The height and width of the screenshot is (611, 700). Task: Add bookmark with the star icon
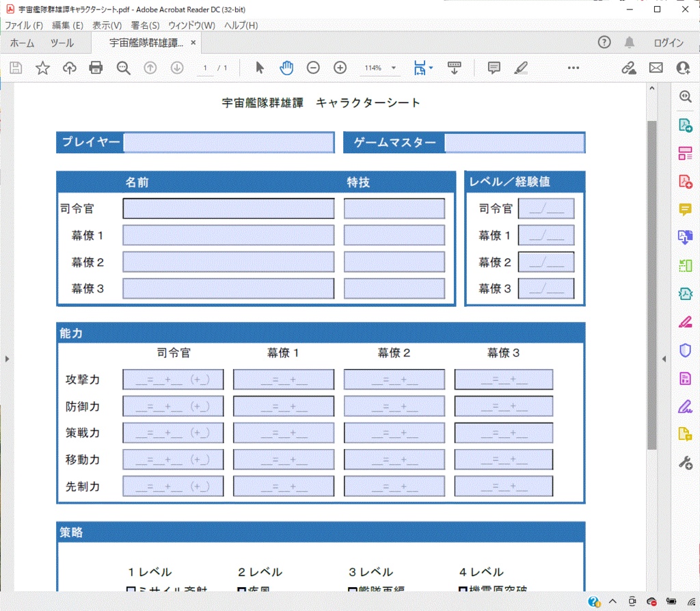[x=42, y=68]
